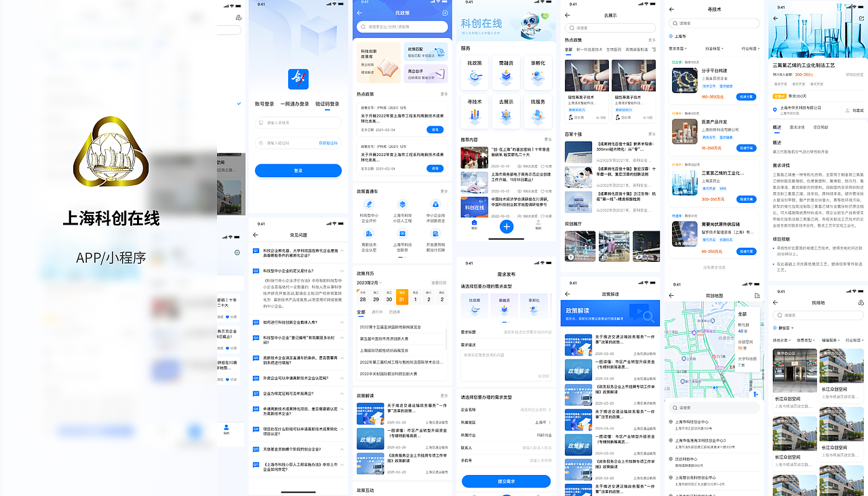The height and width of the screenshot is (496, 868).
Task: Select the 需求详情 tab on the detail screen
Action: (x=797, y=128)
